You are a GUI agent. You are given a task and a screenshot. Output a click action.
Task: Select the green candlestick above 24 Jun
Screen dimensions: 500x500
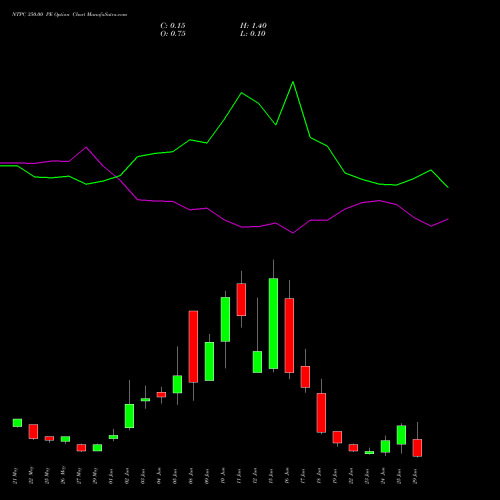pyautogui.click(x=385, y=446)
